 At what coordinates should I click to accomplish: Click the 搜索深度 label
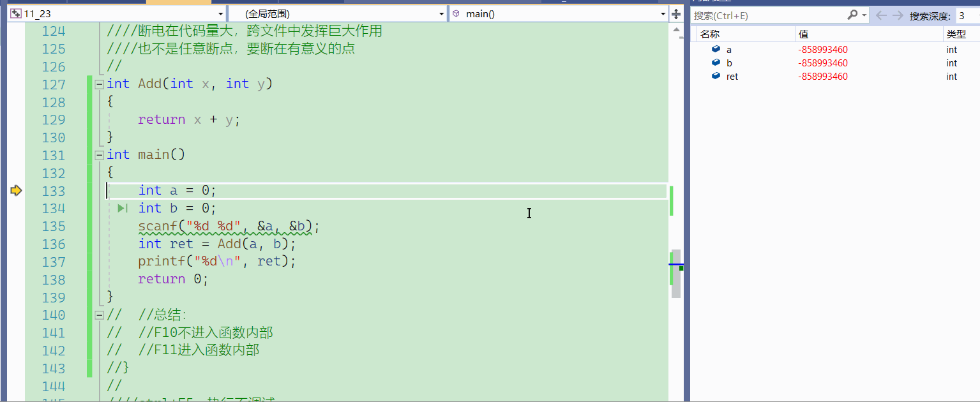tap(930, 15)
